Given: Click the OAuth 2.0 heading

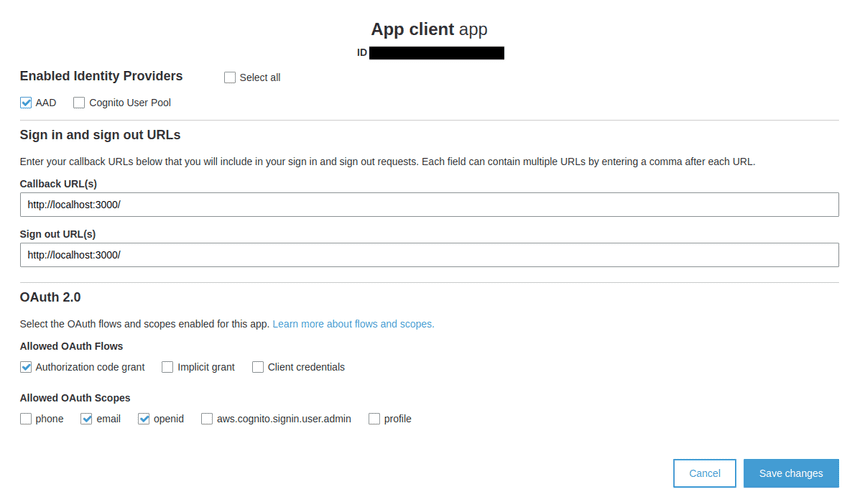Looking at the screenshot, I should click(50, 297).
